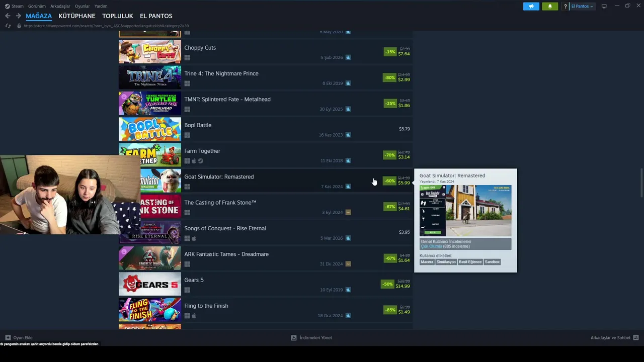
Task: Click The Casting of Frank Stone title
Action: 220,203
